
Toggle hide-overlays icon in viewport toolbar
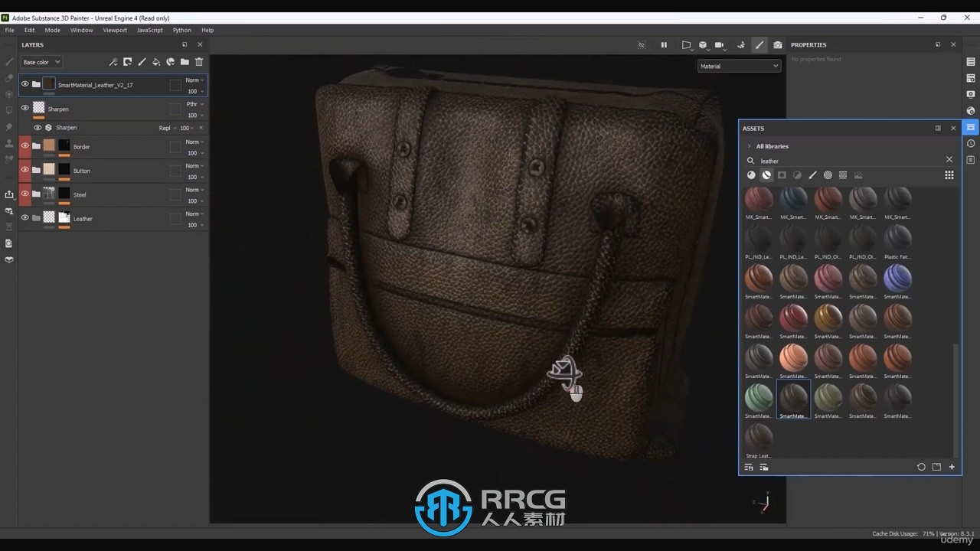tap(642, 45)
